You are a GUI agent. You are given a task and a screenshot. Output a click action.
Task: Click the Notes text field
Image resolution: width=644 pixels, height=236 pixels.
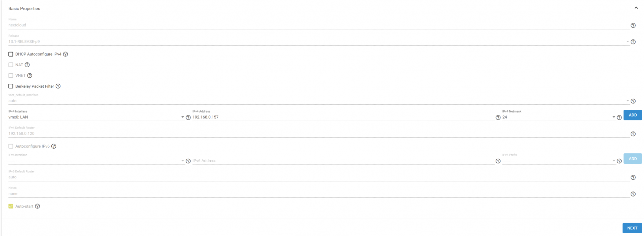319,194
